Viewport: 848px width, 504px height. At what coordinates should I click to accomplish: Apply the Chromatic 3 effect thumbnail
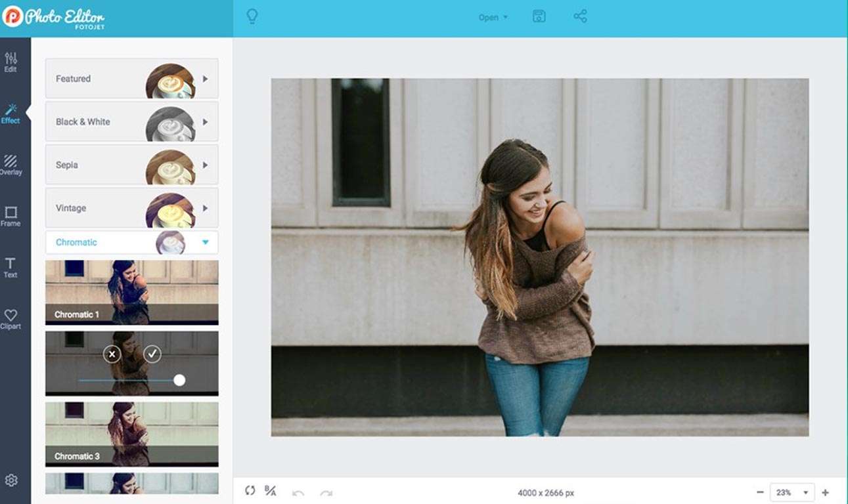click(x=131, y=433)
